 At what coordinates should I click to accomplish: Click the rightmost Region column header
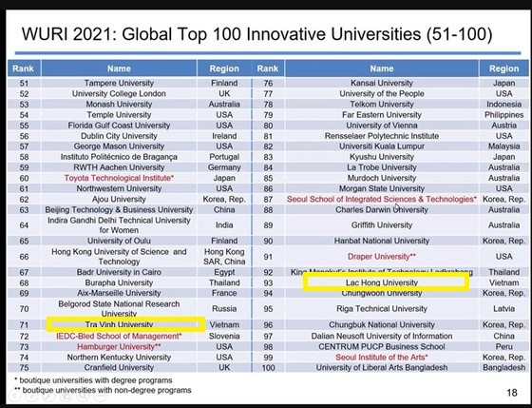pos(503,68)
